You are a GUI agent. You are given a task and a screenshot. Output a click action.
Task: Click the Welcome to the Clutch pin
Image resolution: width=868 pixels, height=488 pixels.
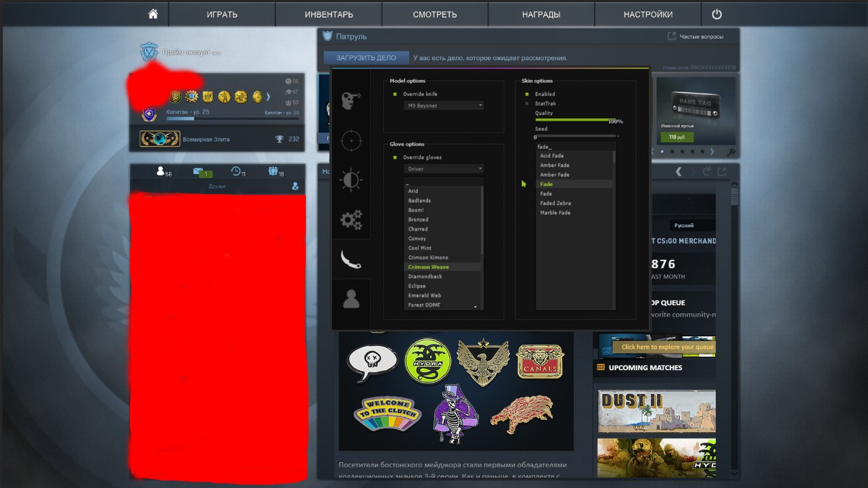click(x=388, y=414)
